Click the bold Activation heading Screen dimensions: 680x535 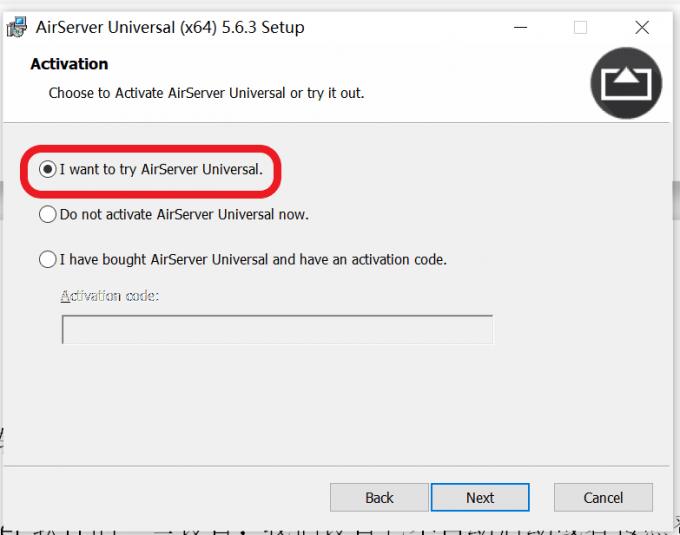pyautogui.click(x=69, y=64)
